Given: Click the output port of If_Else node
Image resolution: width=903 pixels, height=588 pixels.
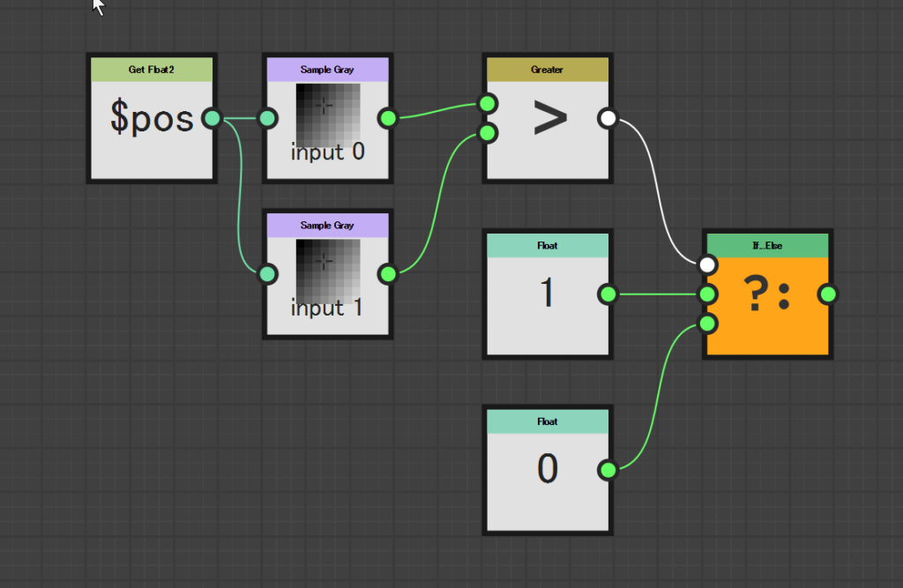Looking at the screenshot, I should pyautogui.click(x=827, y=294).
